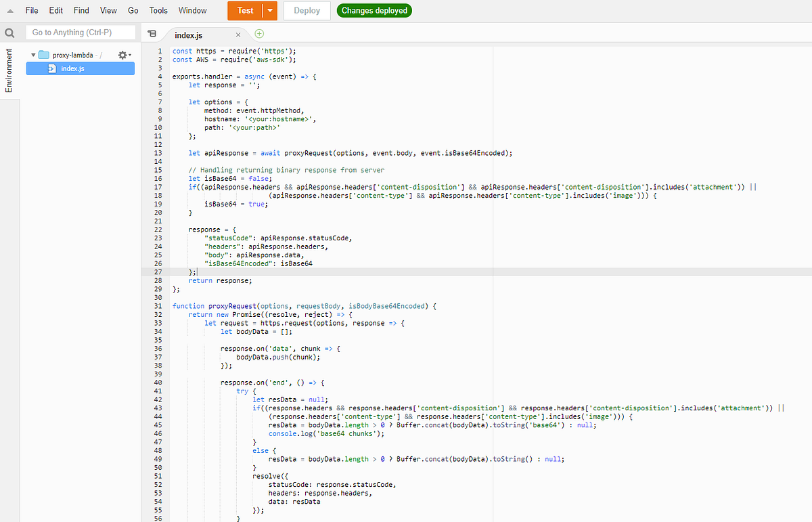
Task: Select index.js in the file tree
Action: [80, 68]
